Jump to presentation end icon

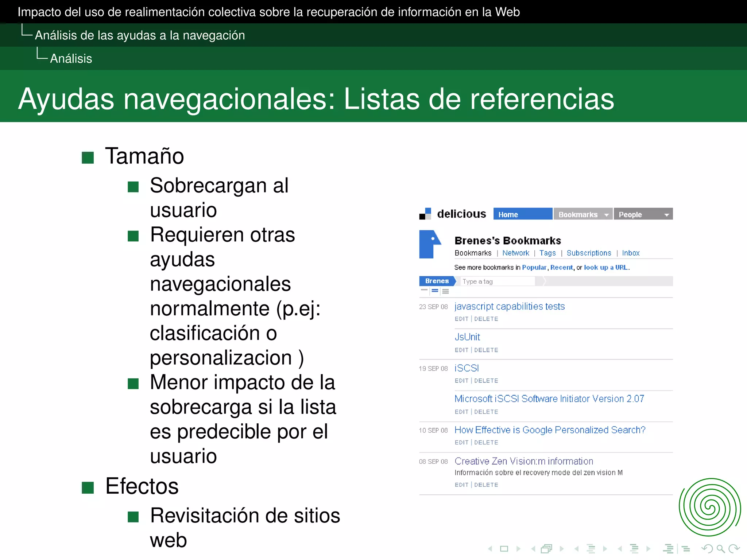686,549
